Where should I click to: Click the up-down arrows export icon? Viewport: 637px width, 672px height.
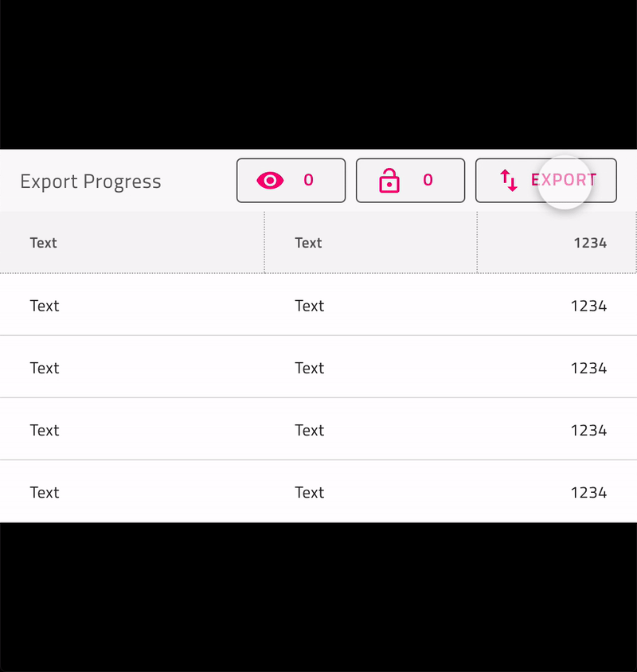pos(509,181)
